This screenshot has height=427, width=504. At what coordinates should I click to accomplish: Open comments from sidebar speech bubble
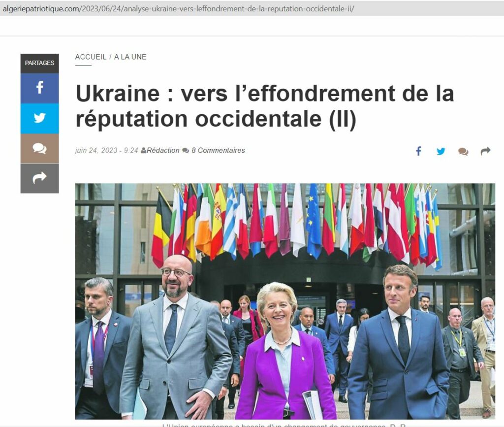(x=39, y=148)
